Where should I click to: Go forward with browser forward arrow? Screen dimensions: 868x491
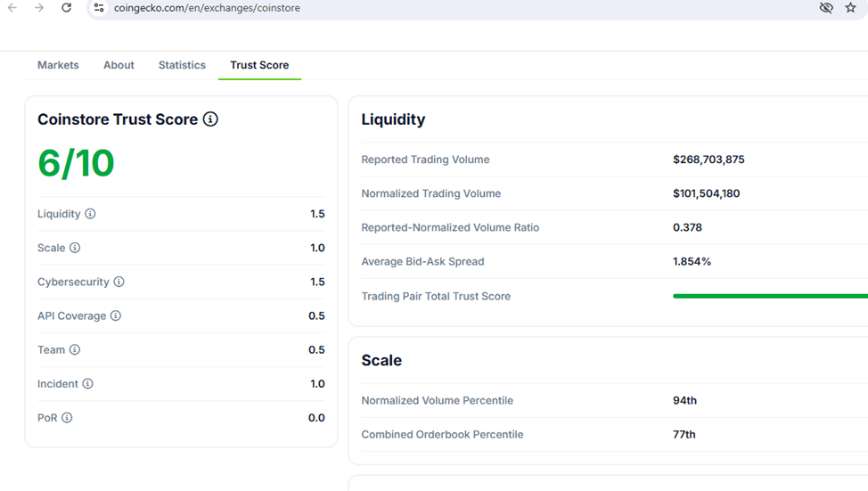(38, 8)
